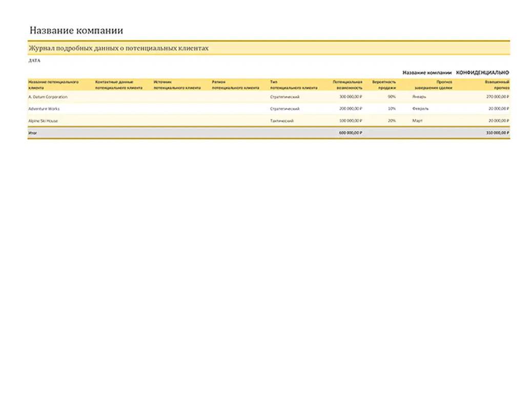Screen dimensions: 532x410
Task: Select the 'Потенциальная возможность' column header
Action: tap(347, 85)
